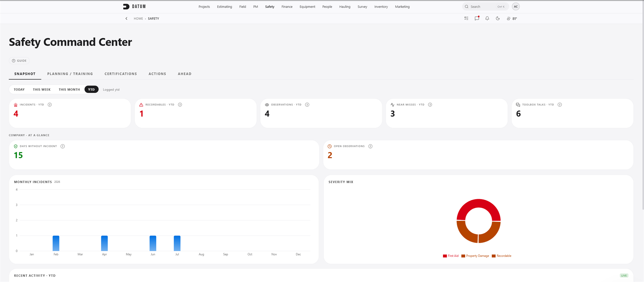Show help for Toolbox Talks YTD
Image resolution: width=644 pixels, height=282 pixels.
[x=560, y=105]
